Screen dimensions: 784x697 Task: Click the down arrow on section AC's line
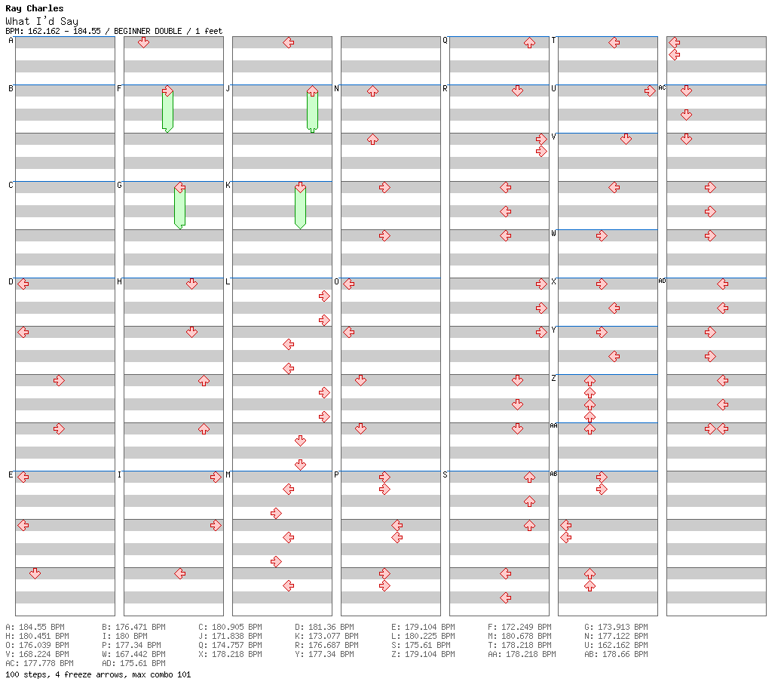pyautogui.click(x=687, y=91)
